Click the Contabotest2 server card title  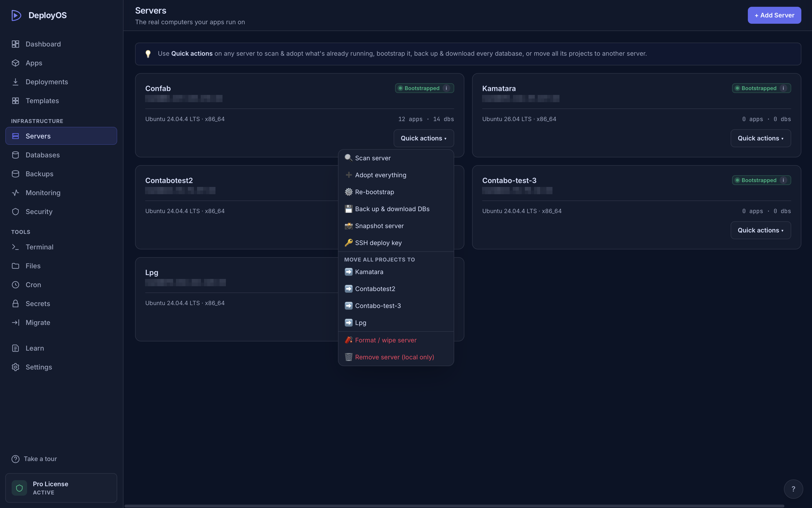click(169, 180)
